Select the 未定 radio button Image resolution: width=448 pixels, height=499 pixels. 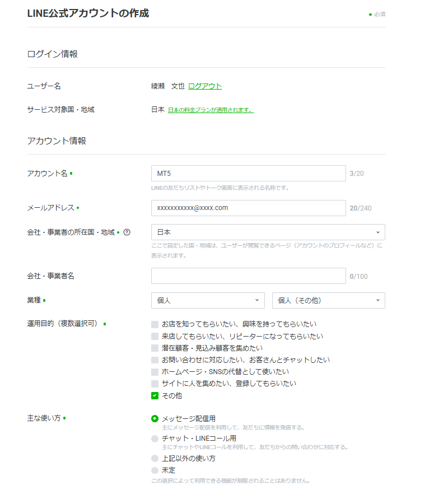(x=155, y=470)
